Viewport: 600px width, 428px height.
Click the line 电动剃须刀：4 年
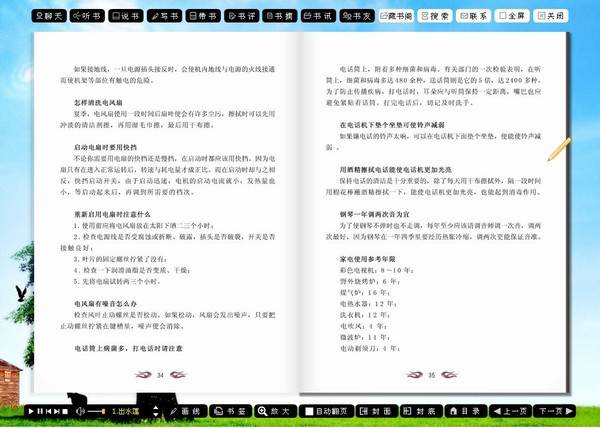(370, 349)
